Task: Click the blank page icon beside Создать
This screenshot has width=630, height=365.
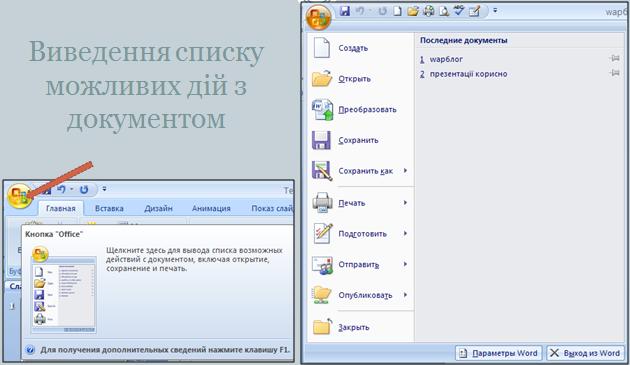Action: coord(322,47)
